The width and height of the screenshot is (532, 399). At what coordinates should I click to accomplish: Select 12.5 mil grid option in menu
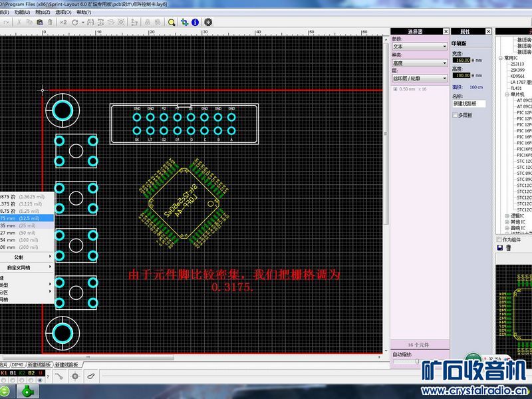tap(25, 217)
